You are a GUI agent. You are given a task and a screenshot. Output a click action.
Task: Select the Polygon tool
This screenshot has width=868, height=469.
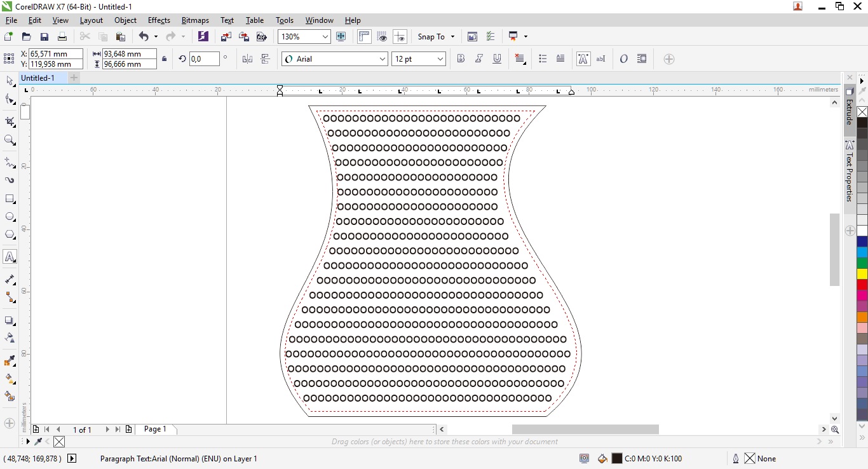click(10, 234)
